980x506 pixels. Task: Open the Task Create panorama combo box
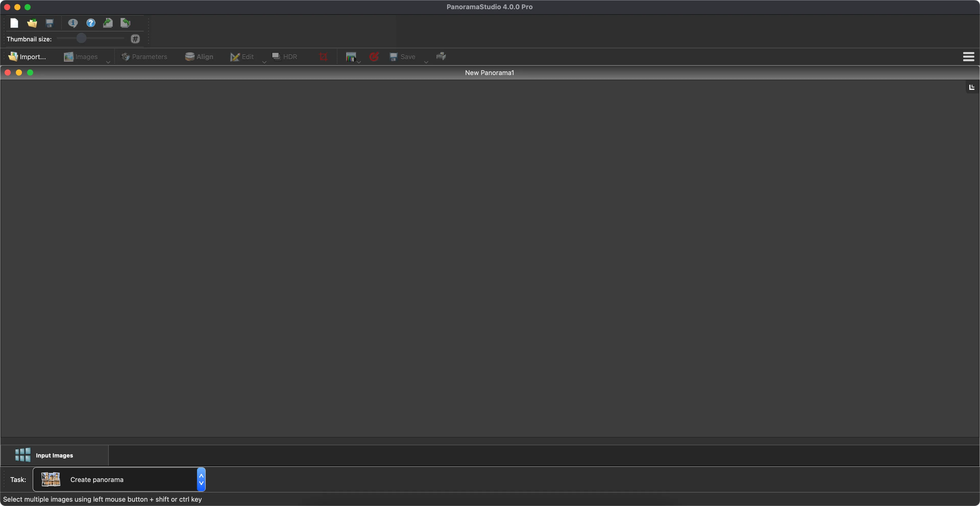pyautogui.click(x=119, y=479)
